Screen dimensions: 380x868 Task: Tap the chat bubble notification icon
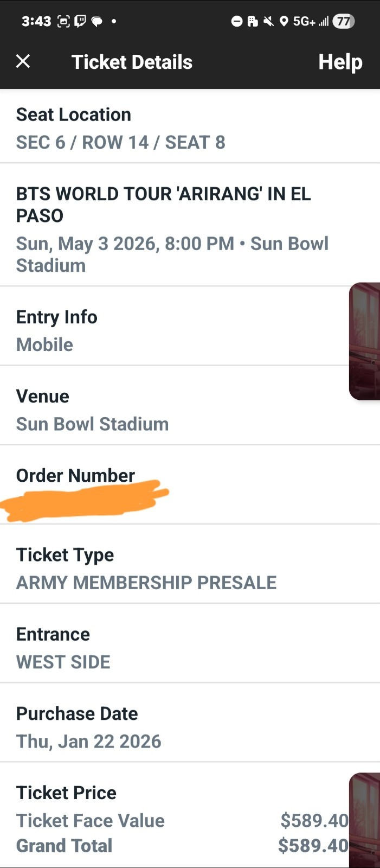tap(98, 22)
